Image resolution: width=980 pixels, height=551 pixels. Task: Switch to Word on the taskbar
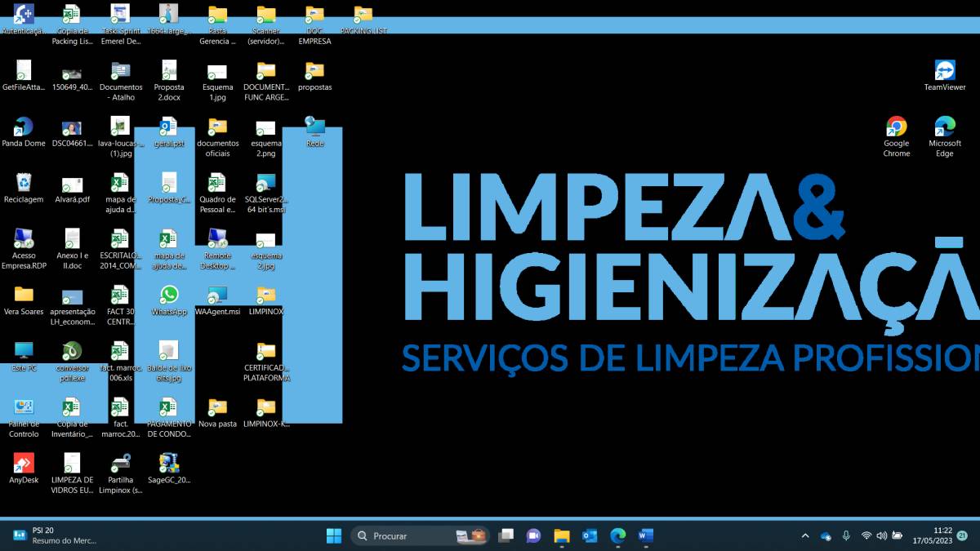coord(645,535)
